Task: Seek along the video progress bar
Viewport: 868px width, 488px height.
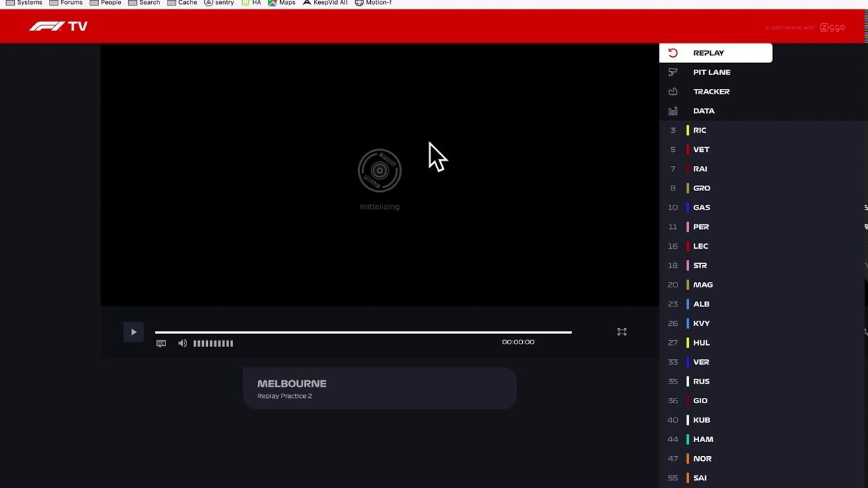Action: pos(363,332)
